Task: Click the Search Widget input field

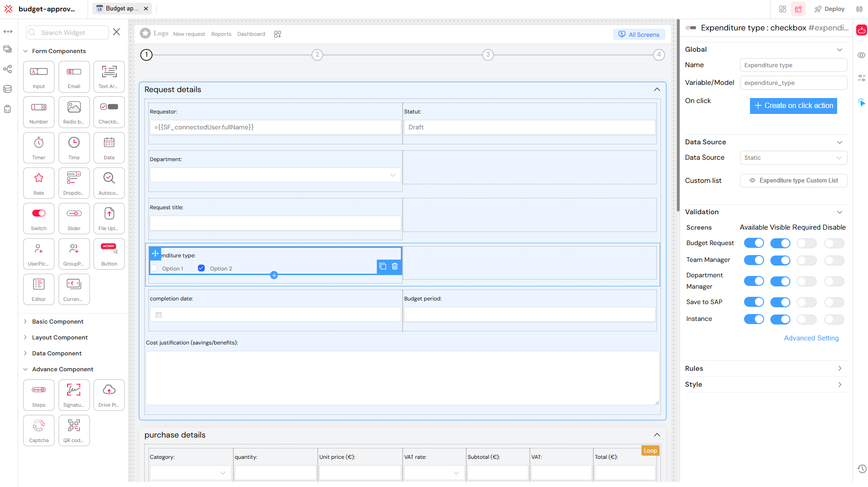Action: coord(67,32)
